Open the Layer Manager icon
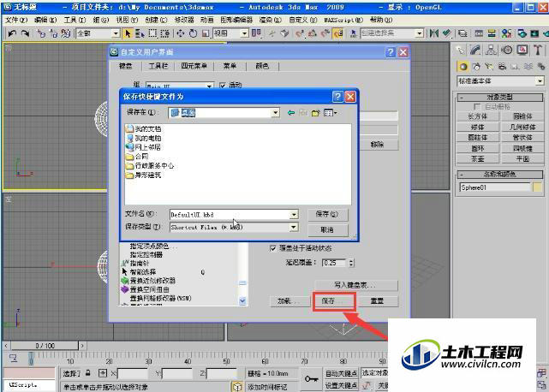This screenshot has width=549, height=392. [462, 33]
